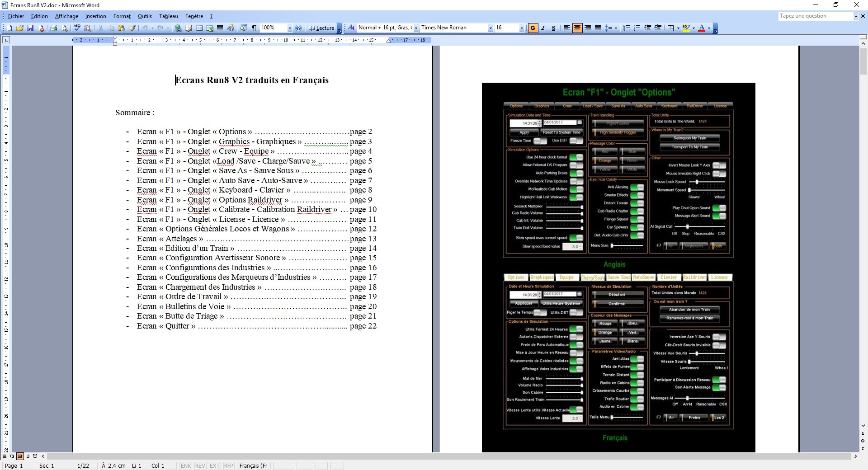Insert a table from the toolbar
868x470 pixels.
click(x=199, y=28)
